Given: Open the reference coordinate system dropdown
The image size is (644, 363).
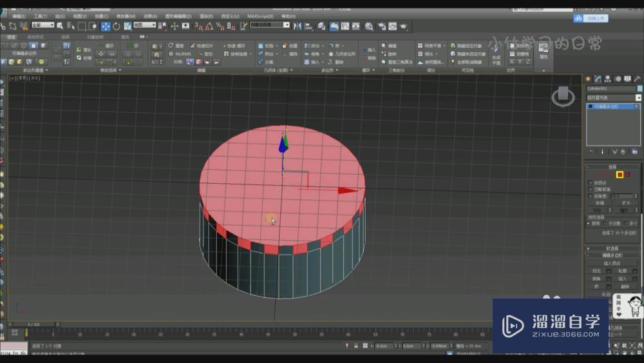Looking at the screenshot, I should [144, 25].
